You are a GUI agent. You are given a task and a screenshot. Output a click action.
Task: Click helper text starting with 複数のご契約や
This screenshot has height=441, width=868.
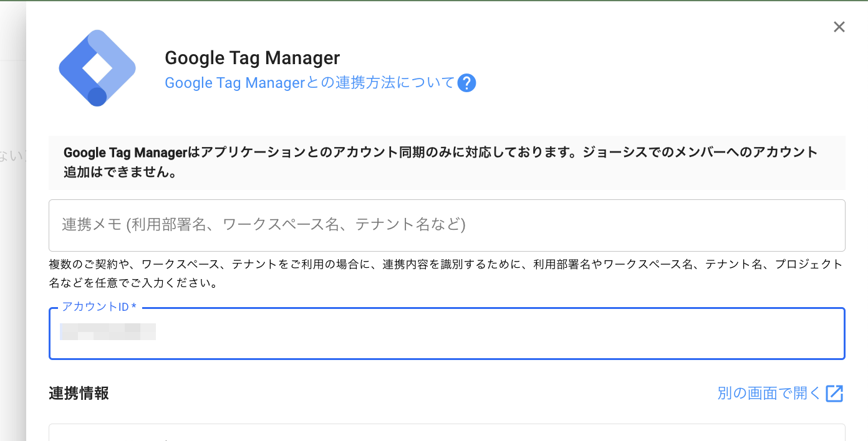(x=445, y=264)
